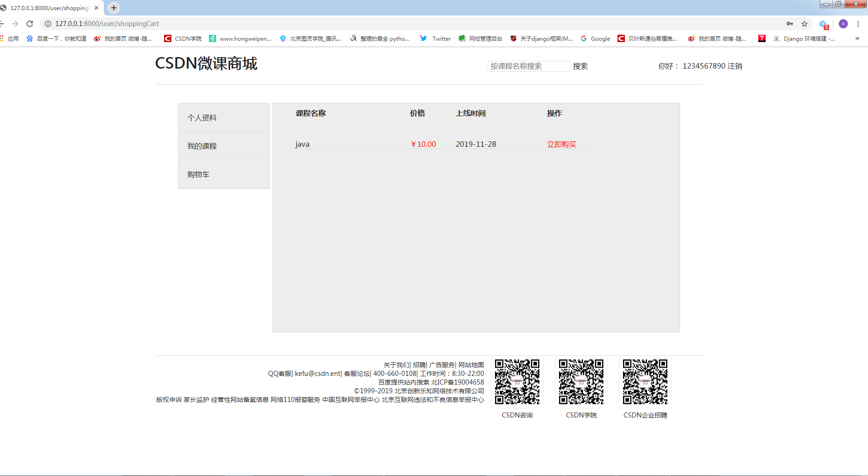Open the Twitter bookmark
868x476 pixels.
pyautogui.click(x=436, y=39)
